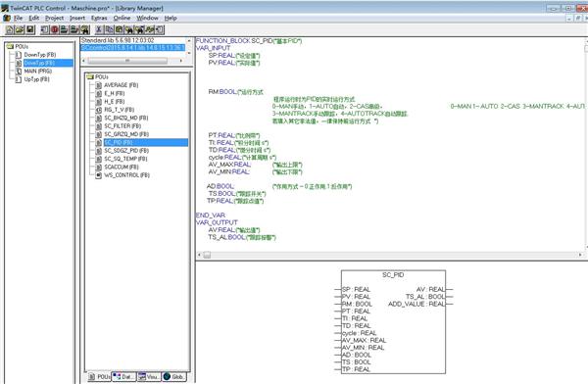The image size is (588, 384).
Task: Click the icon next to WS_CONTROL (FB)
Action: [99, 175]
